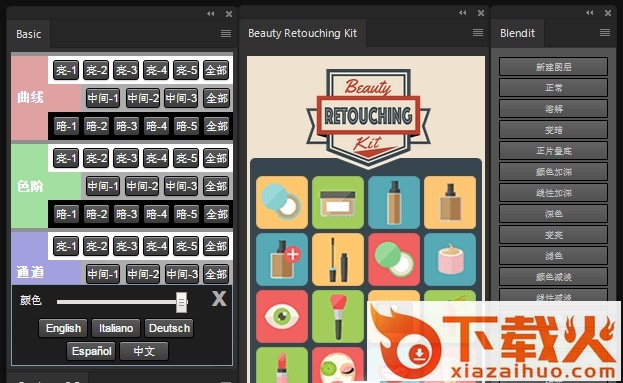The height and width of the screenshot is (383, 623).
Task: Select the Basic tab
Action: [29, 34]
